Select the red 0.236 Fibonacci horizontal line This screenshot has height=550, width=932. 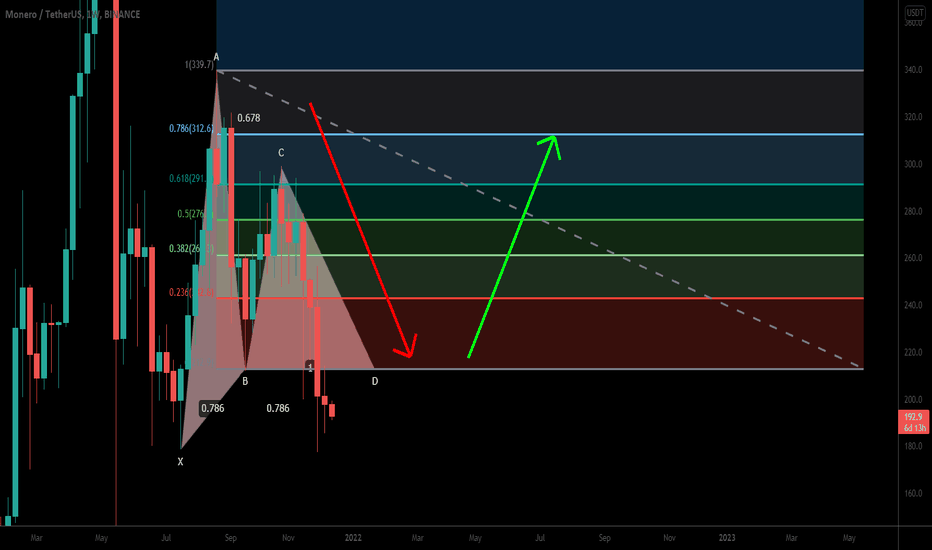point(540,298)
